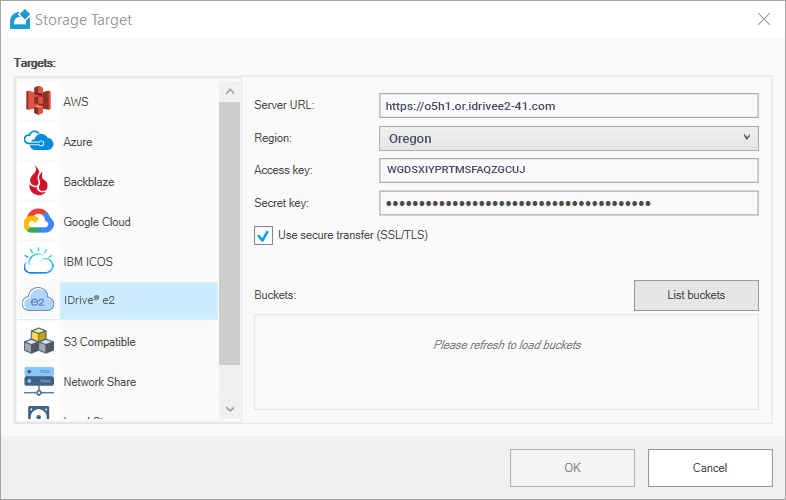This screenshot has height=500, width=786.
Task: Select the AWS label in targets
Action: point(76,102)
